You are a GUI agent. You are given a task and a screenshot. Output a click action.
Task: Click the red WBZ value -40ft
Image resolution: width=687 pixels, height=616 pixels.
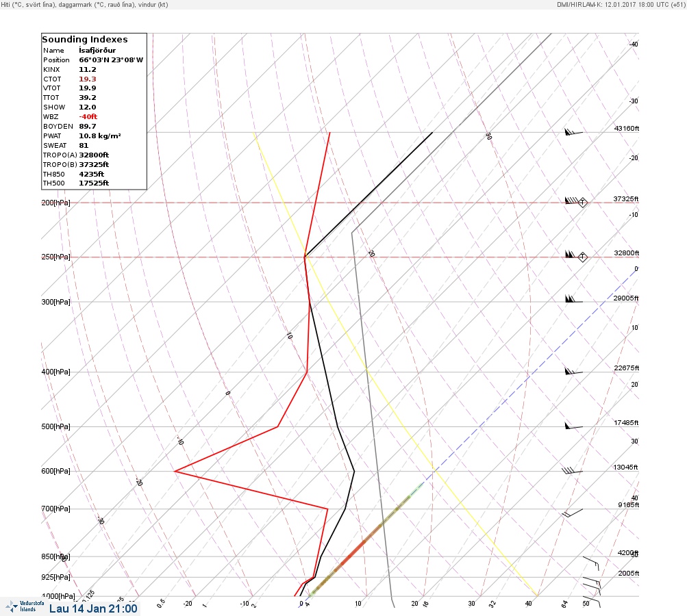coord(88,117)
